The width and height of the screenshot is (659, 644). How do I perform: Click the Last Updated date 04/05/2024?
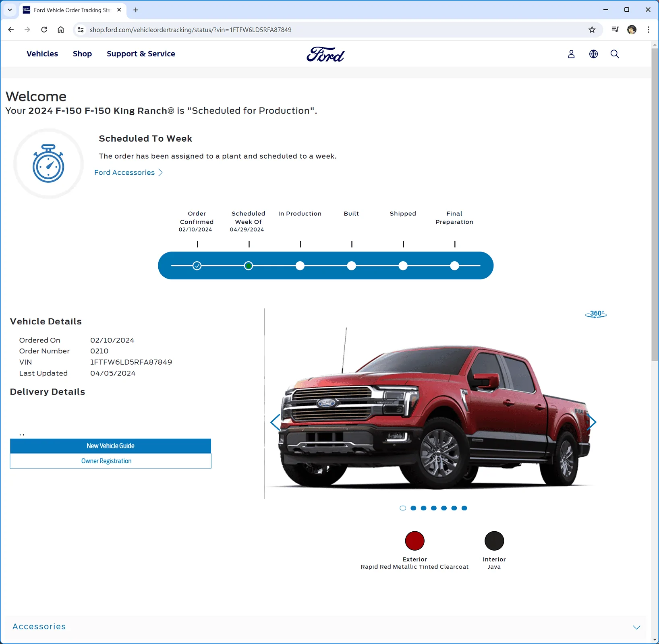(x=113, y=374)
